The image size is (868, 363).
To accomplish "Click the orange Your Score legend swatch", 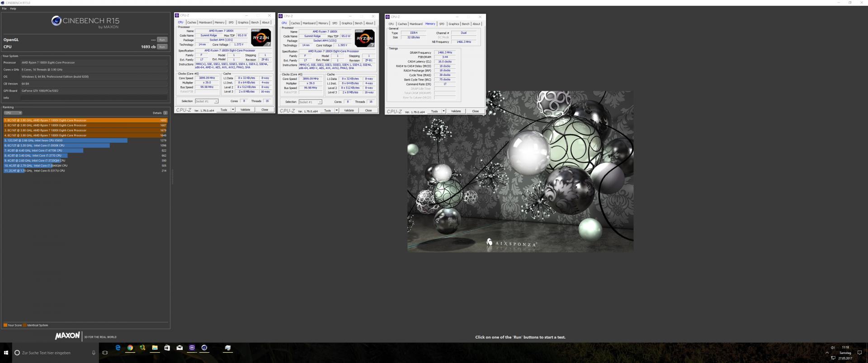I will pyautogui.click(x=5, y=325).
